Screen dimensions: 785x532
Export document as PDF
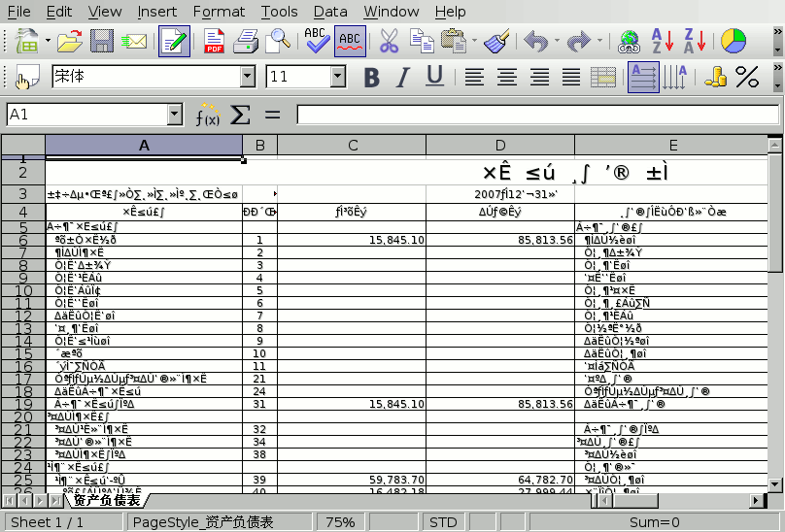214,41
